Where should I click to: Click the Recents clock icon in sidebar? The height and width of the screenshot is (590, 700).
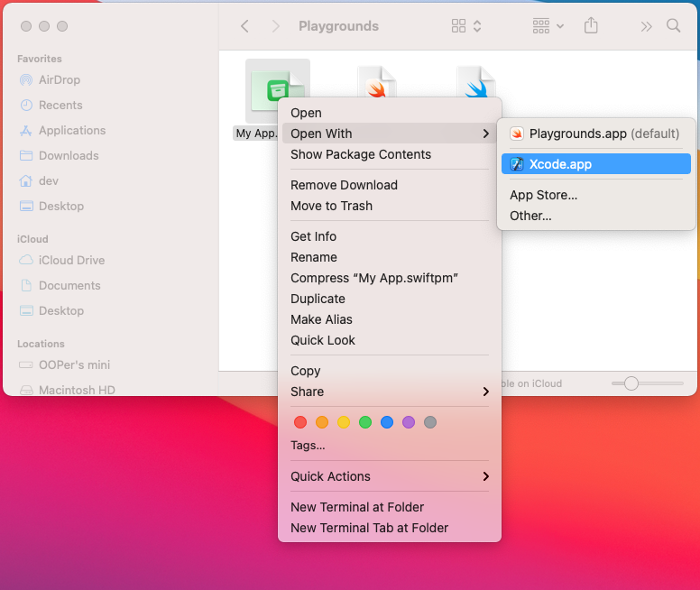26,105
